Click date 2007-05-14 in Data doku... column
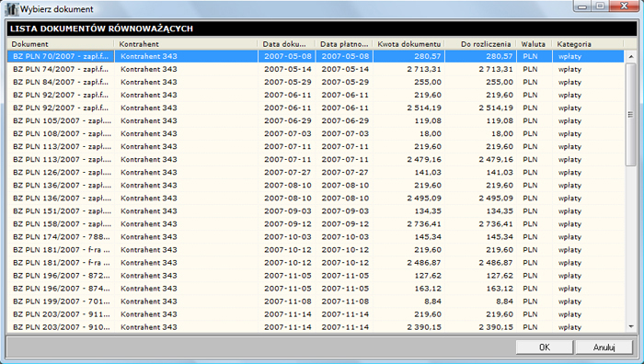The image size is (644, 364). tap(287, 69)
